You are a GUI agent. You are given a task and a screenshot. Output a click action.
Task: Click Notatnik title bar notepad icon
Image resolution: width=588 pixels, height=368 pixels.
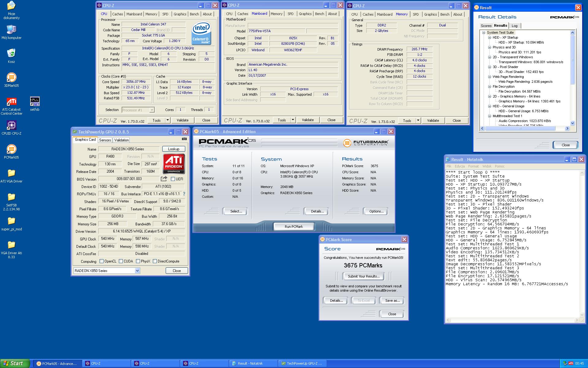[448, 159]
